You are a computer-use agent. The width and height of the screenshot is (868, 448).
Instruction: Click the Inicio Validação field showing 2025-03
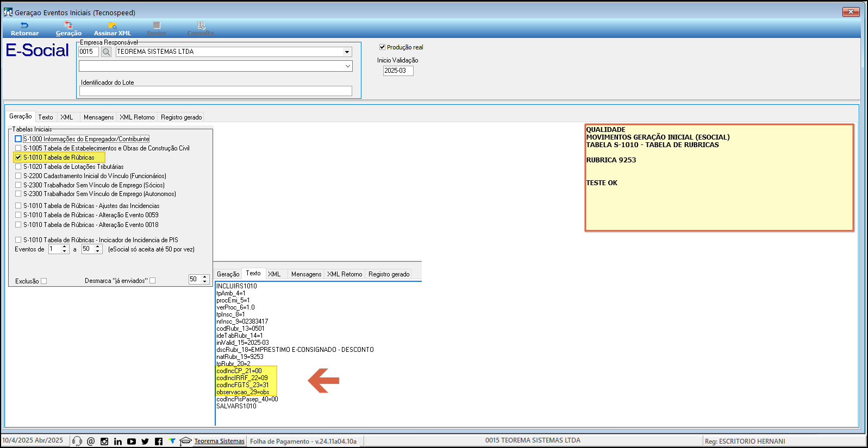click(398, 71)
